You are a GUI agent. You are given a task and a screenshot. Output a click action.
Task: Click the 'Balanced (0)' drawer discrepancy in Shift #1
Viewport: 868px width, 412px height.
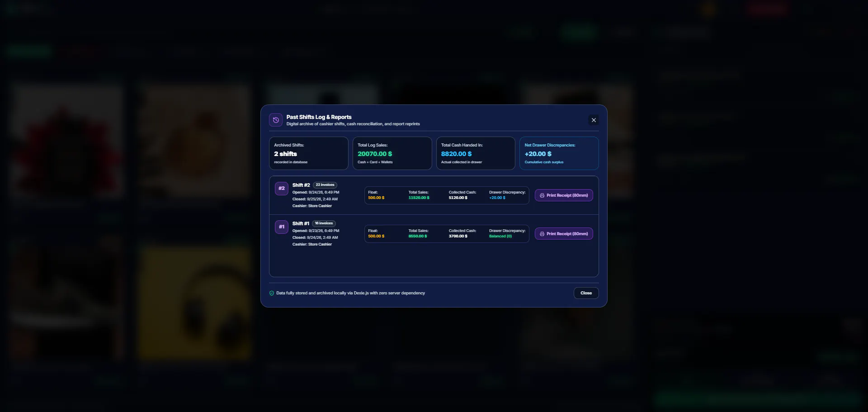point(500,236)
